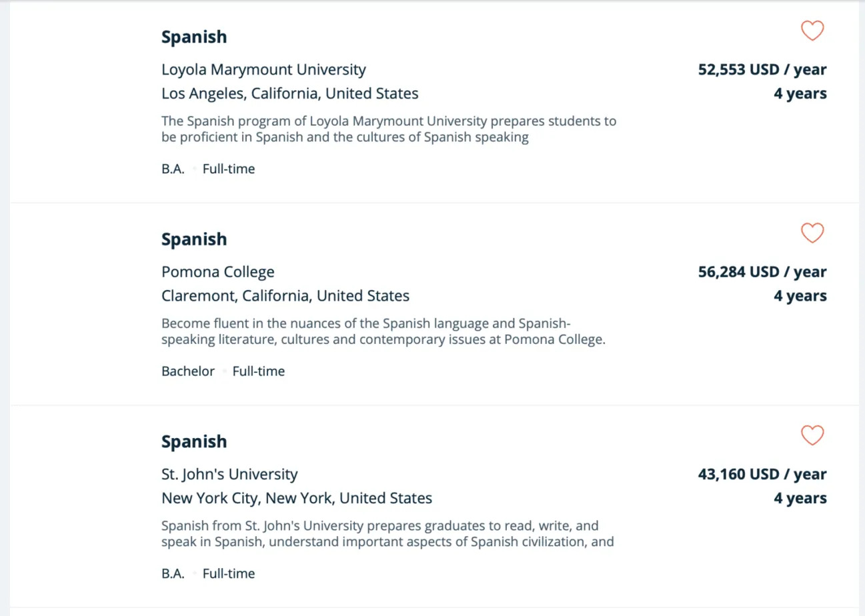The height and width of the screenshot is (616, 865).
Task: Favorite the Loyola Marymount Spanish program heart
Action: click(812, 31)
